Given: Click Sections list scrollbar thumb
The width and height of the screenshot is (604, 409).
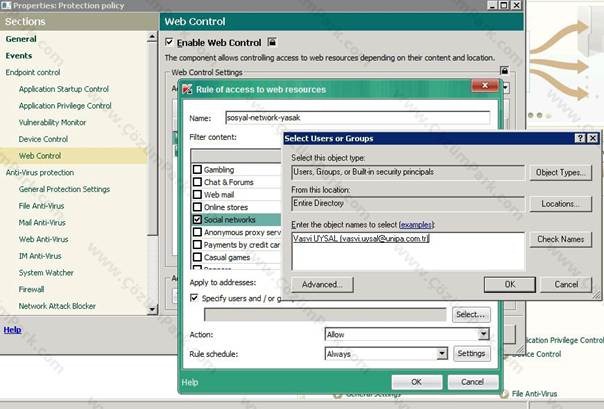Looking at the screenshot, I should [x=152, y=139].
